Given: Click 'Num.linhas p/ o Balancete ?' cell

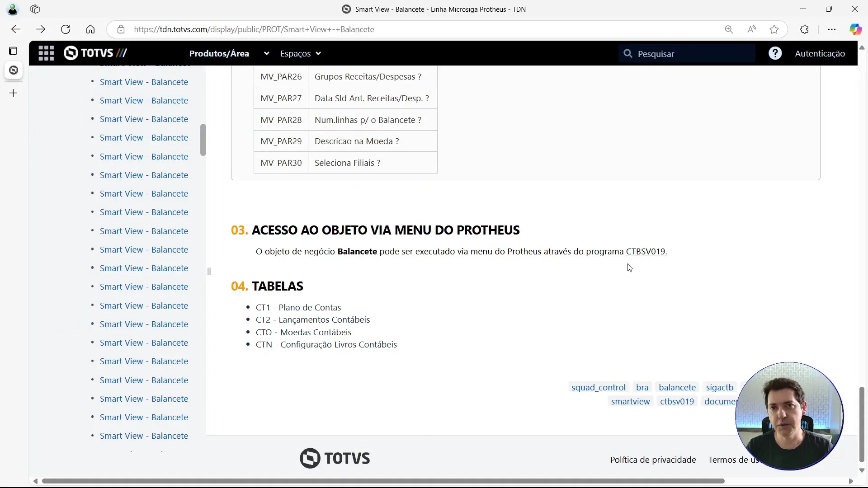Looking at the screenshot, I should pyautogui.click(x=373, y=120).
